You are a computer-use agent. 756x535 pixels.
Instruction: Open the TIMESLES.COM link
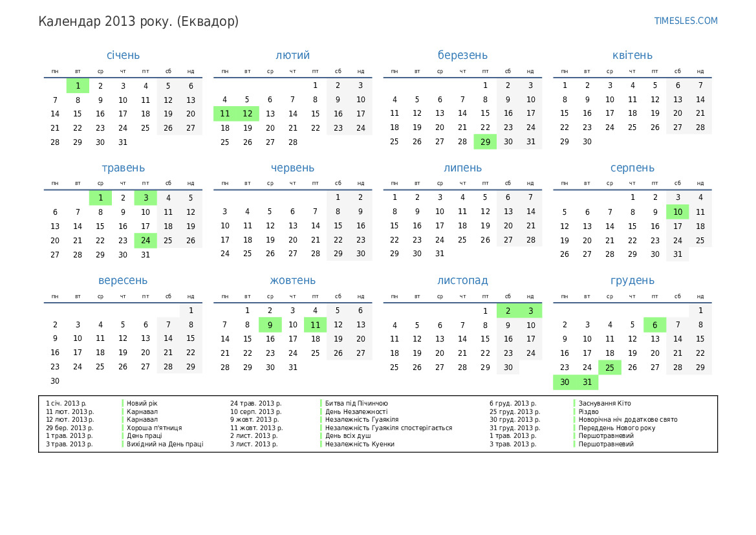tap(686, 21)
